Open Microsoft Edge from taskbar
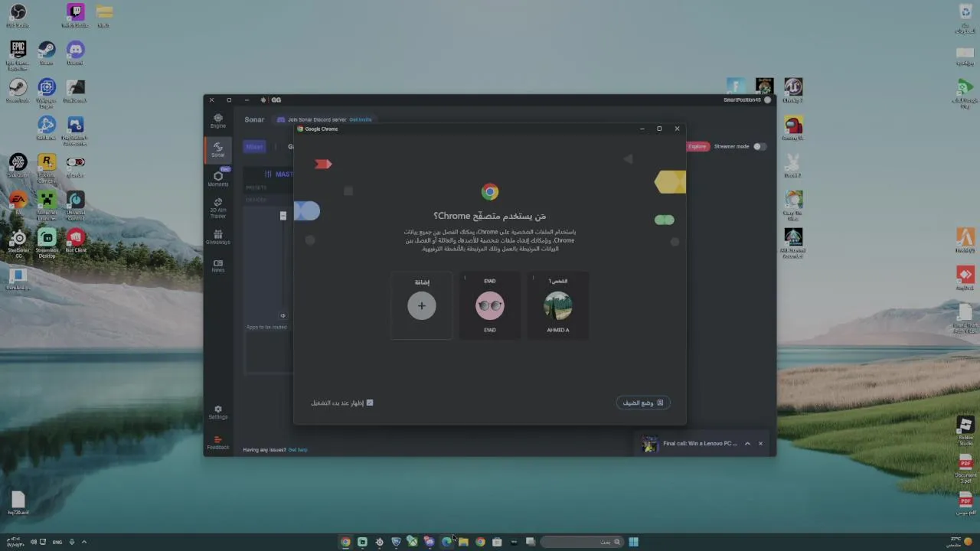The image size is (980, 551). point(446,542)
